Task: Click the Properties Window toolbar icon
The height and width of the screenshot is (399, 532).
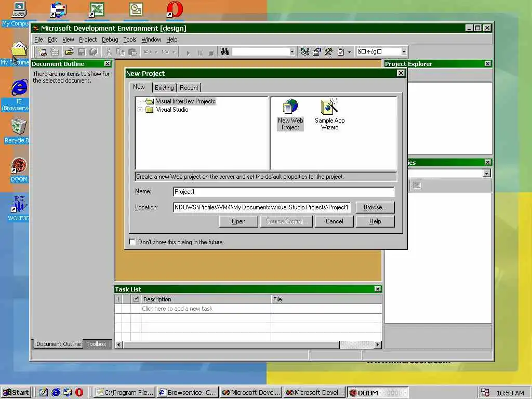Action: (317, 52)
